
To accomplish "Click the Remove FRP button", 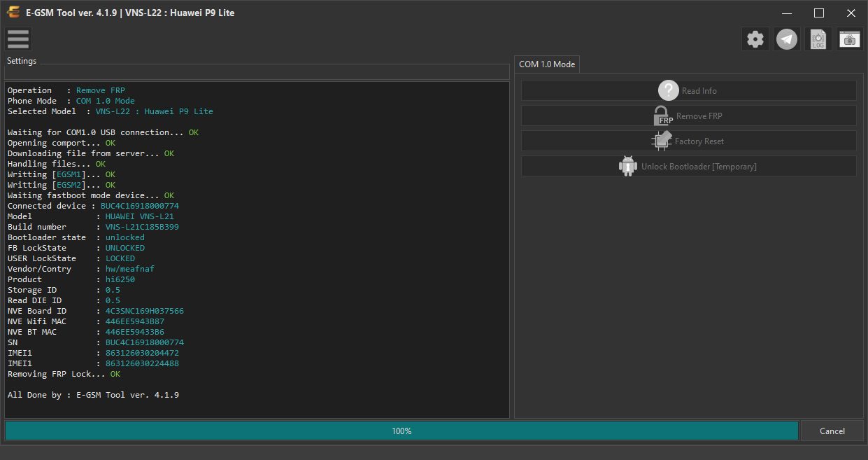I will coord(689,116).
